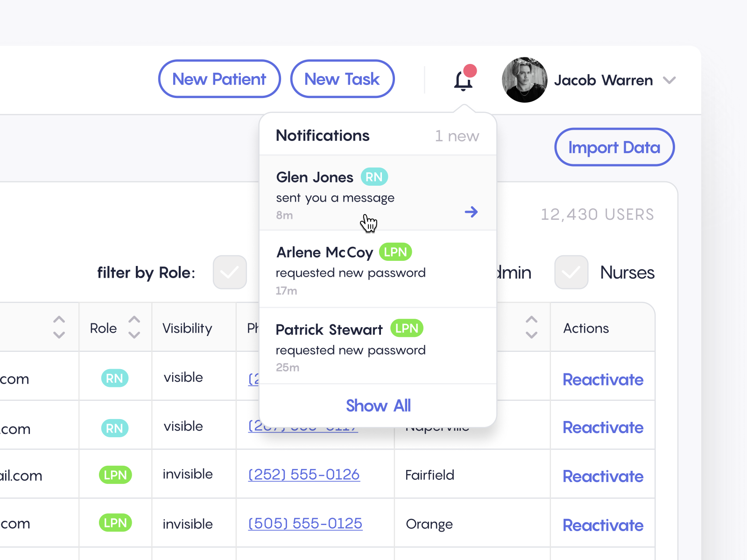Click Jacob Warren's profile avatar
The height and width of the screenshot is (560, 747).
(x=524, y=80)
